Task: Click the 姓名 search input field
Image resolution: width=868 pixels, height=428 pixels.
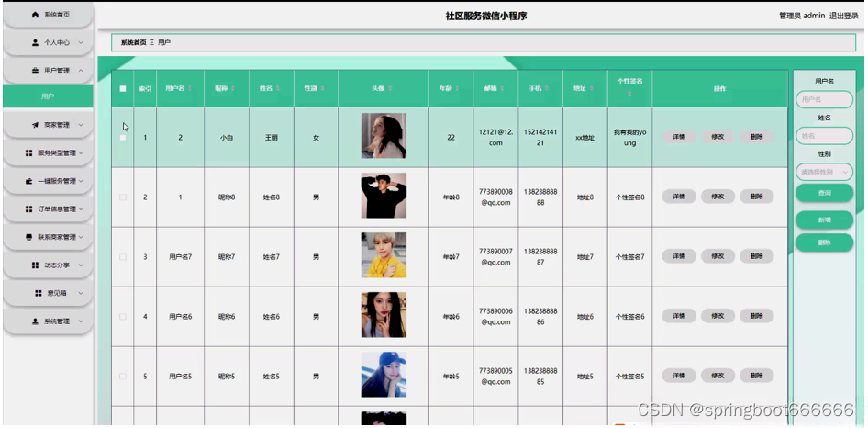Action: pyautogui.click(x=824, y=136)
